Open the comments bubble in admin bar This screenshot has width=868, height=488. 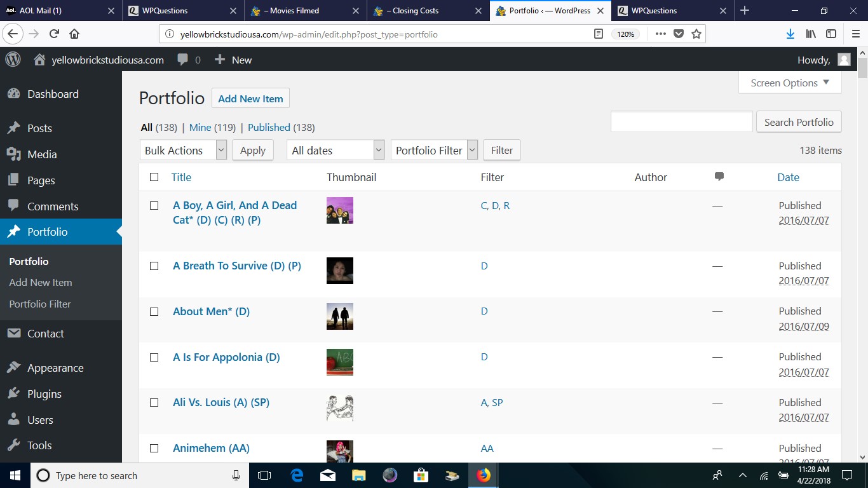click(183, 60)
